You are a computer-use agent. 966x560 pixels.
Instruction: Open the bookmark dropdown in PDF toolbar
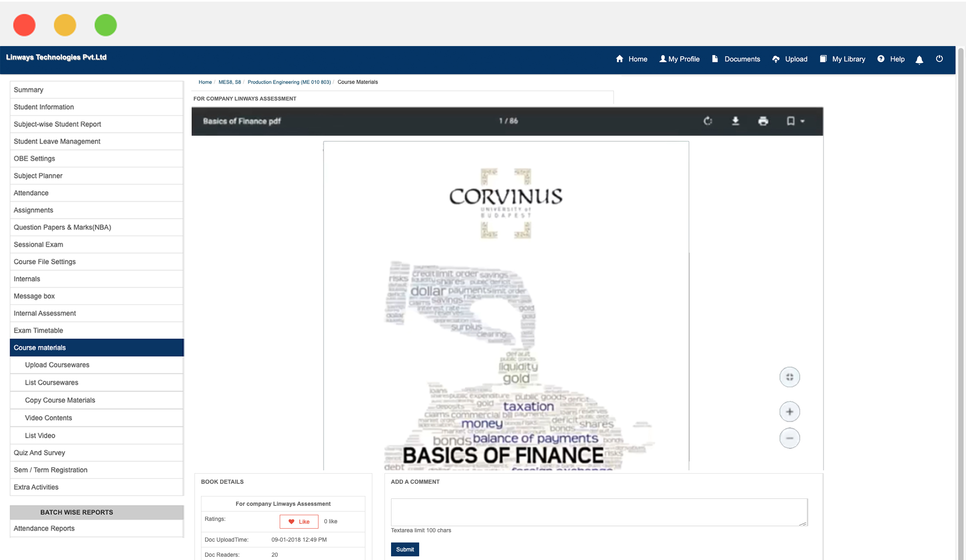point(795,121)
